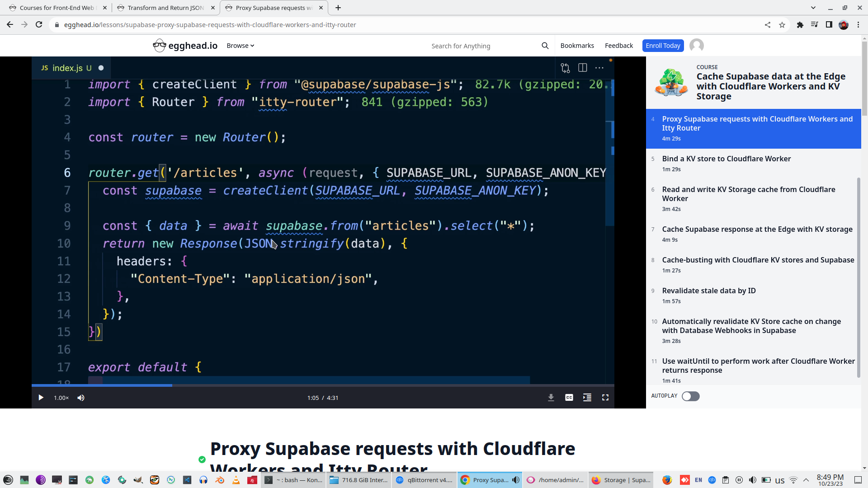Open Chrome tab search dropdown arrow
868x488 pixels.
pyautogui.click(x=813, y=8)
